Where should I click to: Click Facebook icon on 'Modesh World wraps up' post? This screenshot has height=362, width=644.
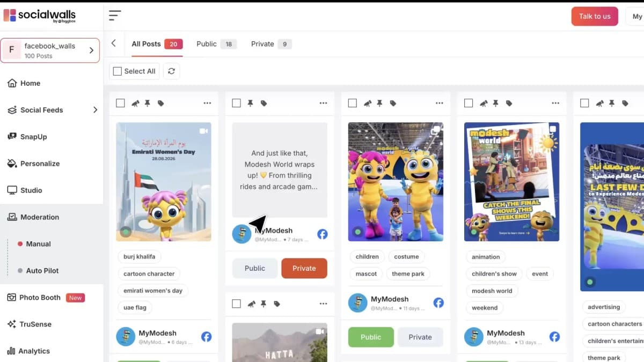[x=322, y=234]
